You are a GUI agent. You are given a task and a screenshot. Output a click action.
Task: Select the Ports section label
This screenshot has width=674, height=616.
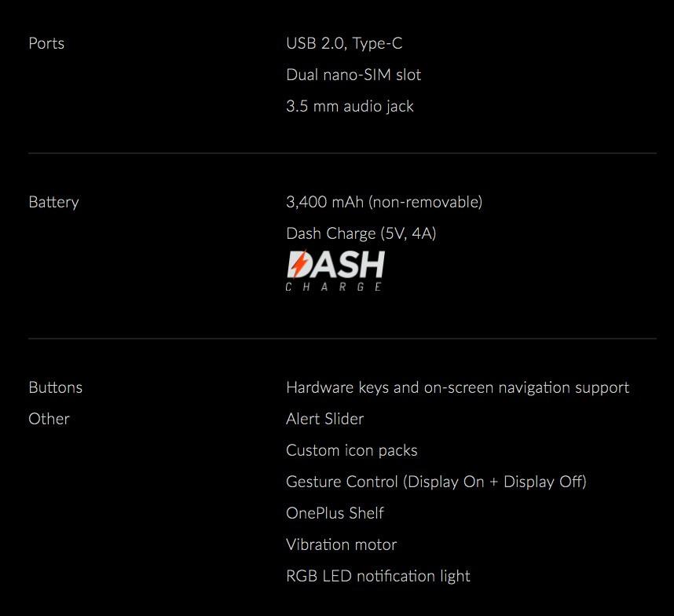click(46, 43)
